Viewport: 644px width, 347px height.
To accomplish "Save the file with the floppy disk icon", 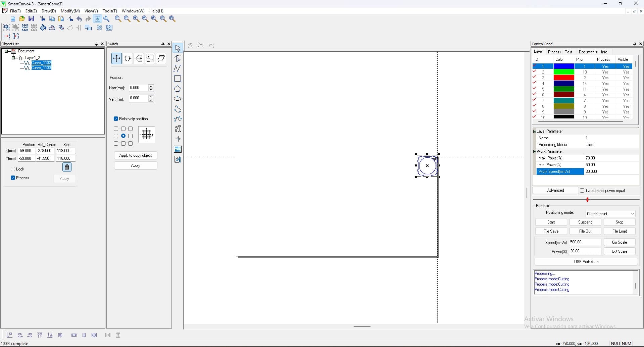I will tap(32, 19).
